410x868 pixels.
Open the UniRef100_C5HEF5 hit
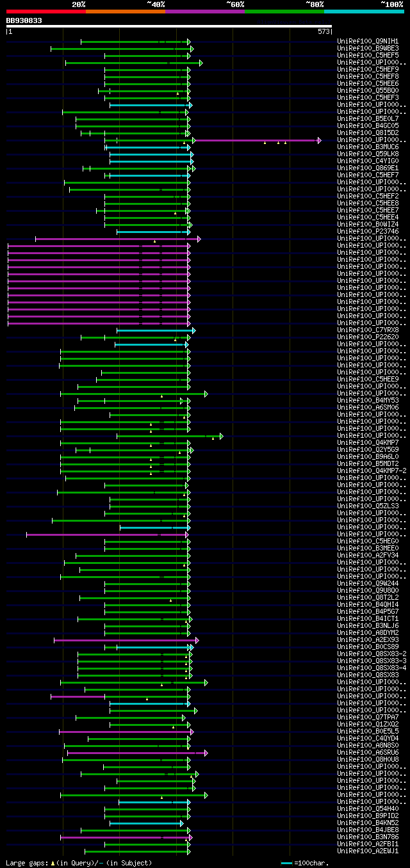click(x=366, y=56)
